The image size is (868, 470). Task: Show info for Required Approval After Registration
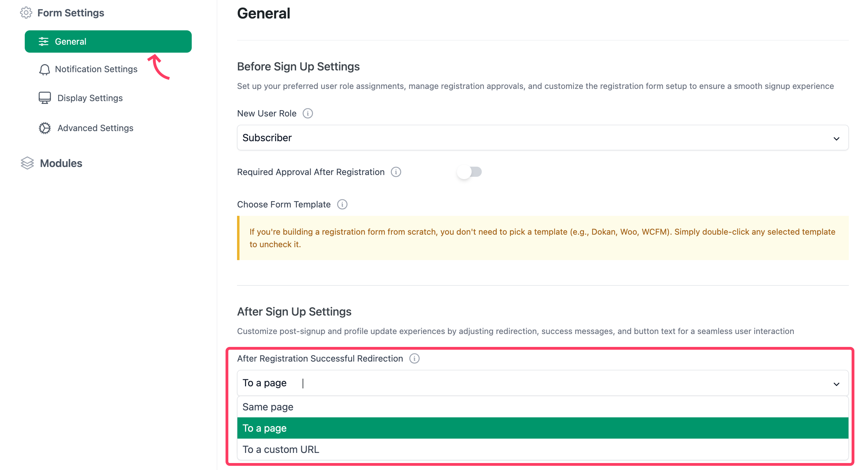[396, 172]
